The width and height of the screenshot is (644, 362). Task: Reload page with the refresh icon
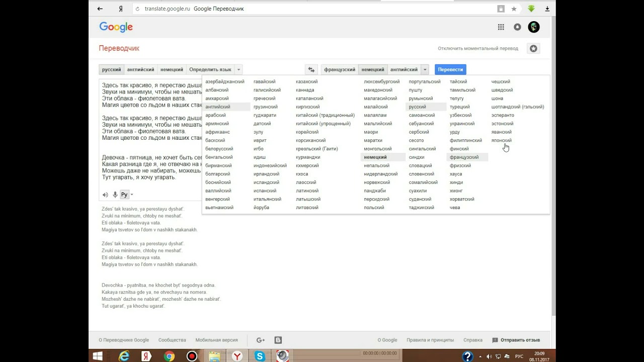pyautogui.click(x=137, y=9)
